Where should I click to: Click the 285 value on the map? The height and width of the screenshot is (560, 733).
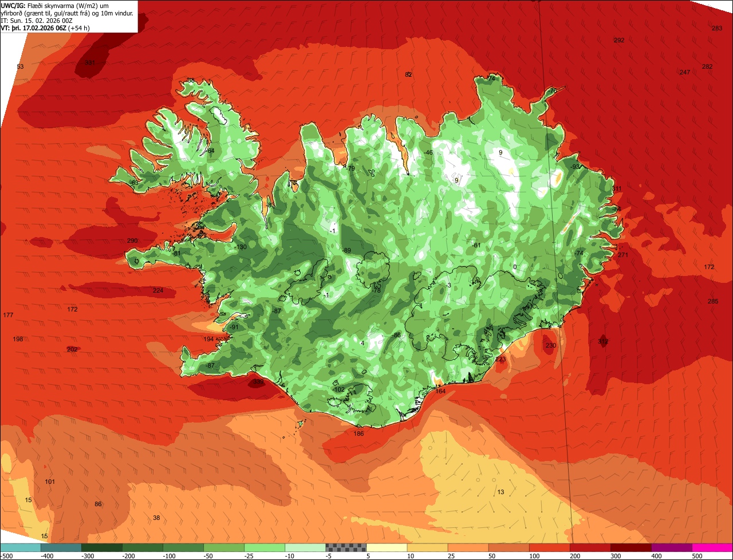click(x=713, y=302)
